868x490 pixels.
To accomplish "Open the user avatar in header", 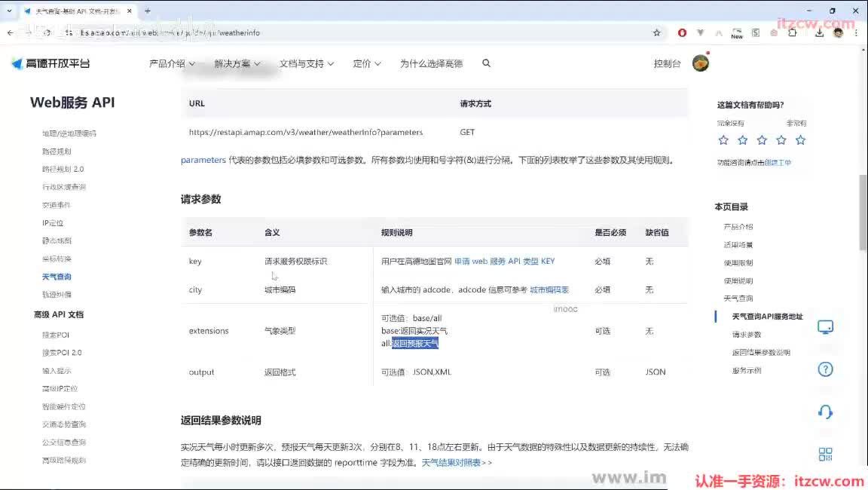I will (700, 63).
